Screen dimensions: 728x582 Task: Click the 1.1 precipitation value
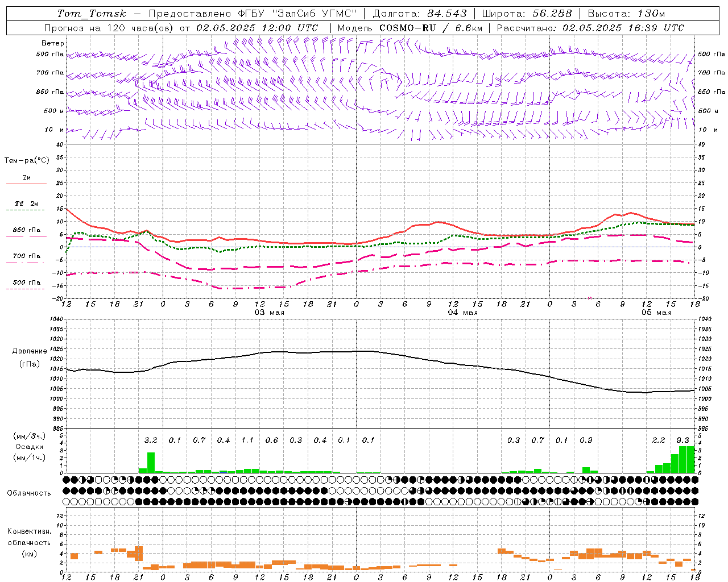(247, 440)
